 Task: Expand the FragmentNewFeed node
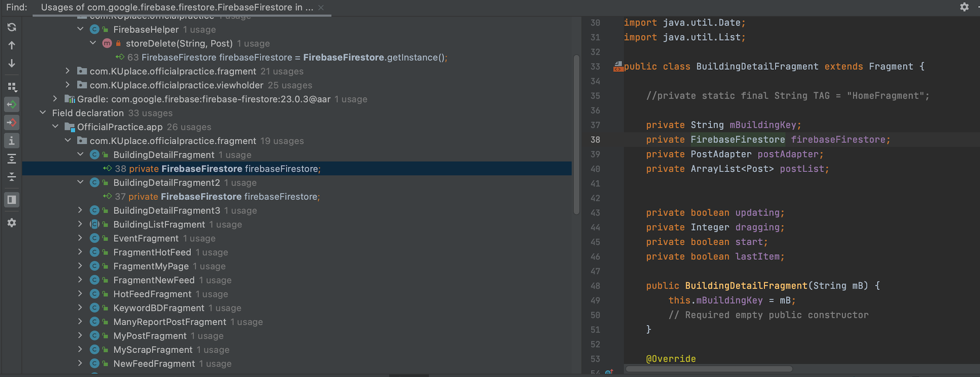coord(80,280)
